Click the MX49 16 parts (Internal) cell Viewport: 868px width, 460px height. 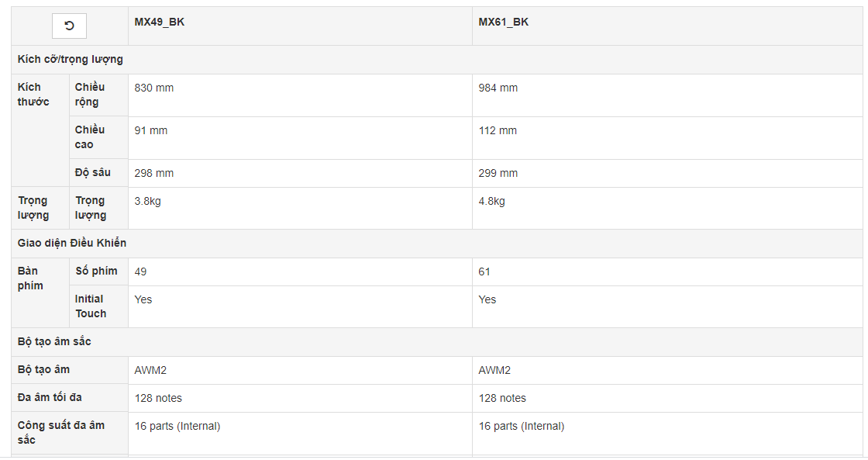click(x=300, y=434)
